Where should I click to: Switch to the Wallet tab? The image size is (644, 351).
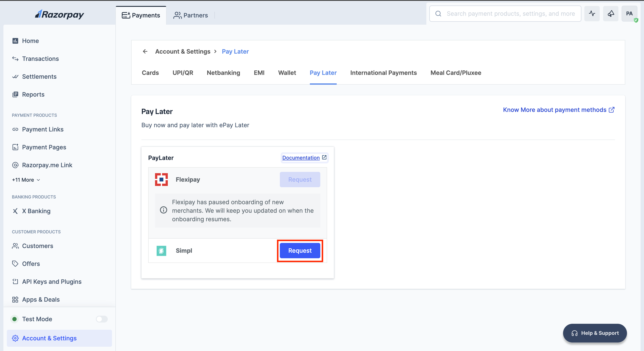[x=287, y=73]
